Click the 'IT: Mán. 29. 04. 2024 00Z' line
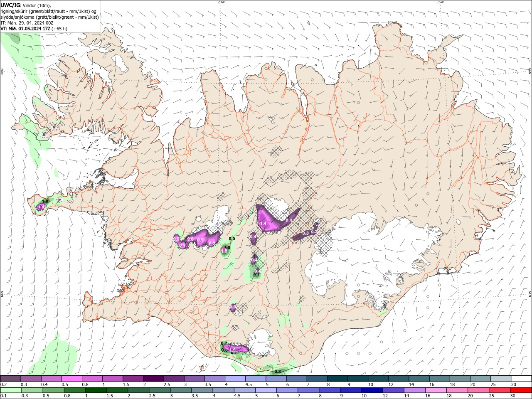Screen dimensions: 532x399 (x=26, y=23)
